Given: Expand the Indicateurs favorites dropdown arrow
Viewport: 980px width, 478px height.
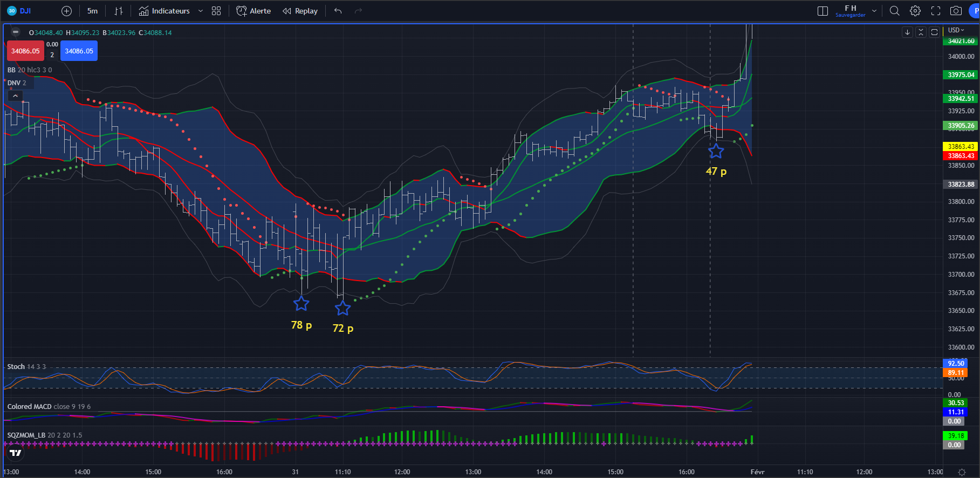Looking at the screenshot, I should [201, 11].
